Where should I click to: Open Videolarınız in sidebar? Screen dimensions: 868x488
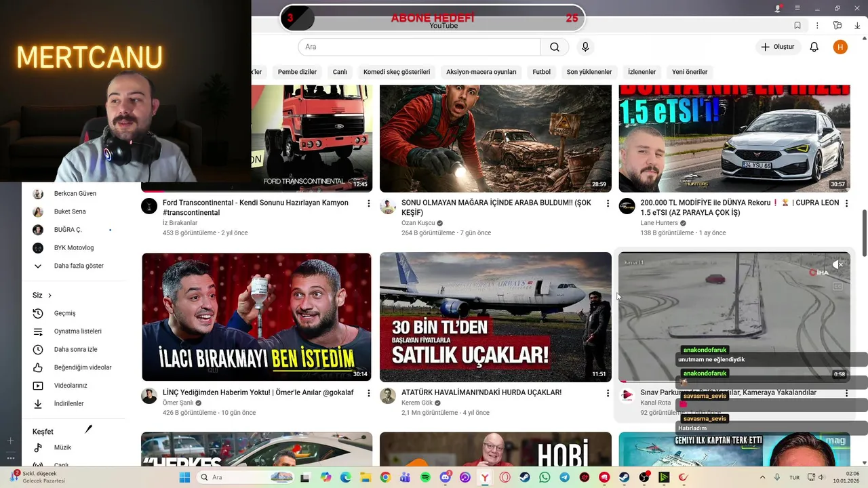pos(71,386)
